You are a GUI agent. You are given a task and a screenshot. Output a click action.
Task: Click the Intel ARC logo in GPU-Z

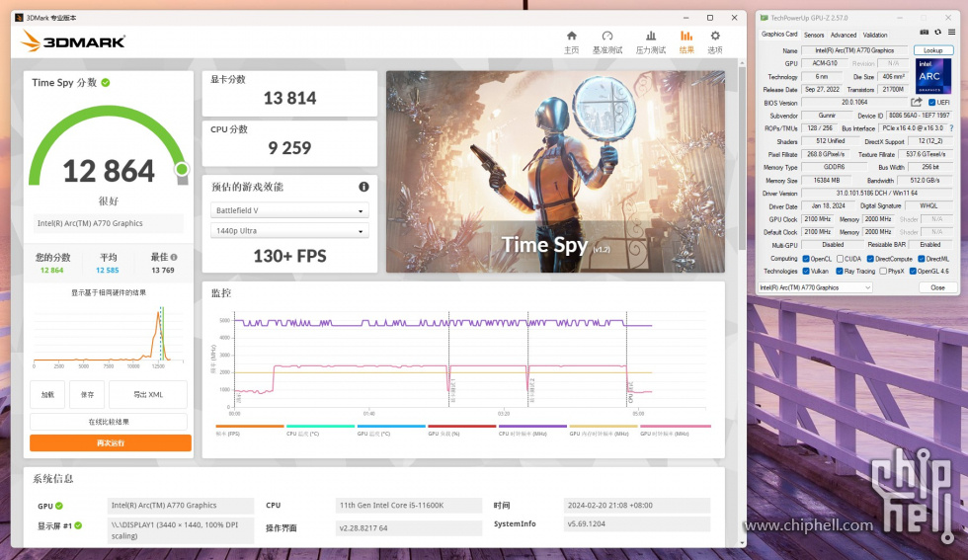pyautogui.click(x=932, y=76)
